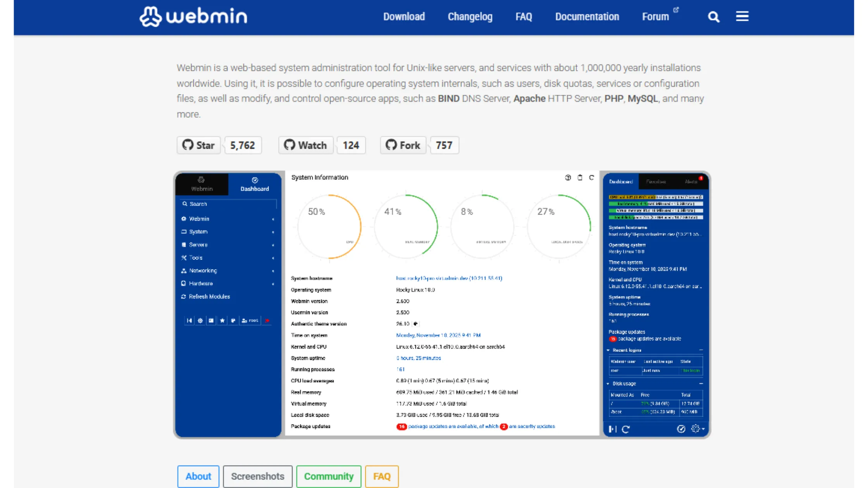Expand the Hardware category in the sidebar
This screenshot has height=488, width=868.
(x=228, y=284)
